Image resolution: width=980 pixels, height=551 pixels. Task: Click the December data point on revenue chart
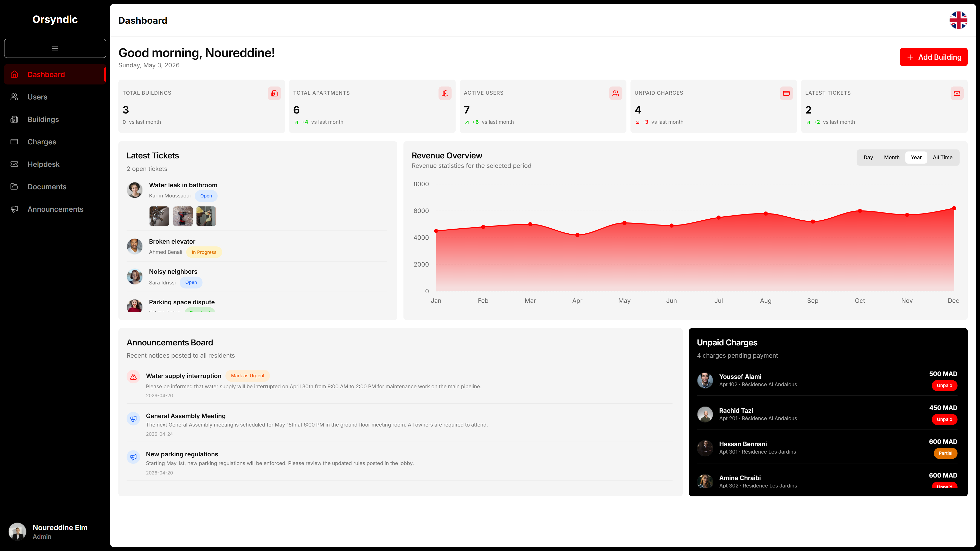(954, 208)
